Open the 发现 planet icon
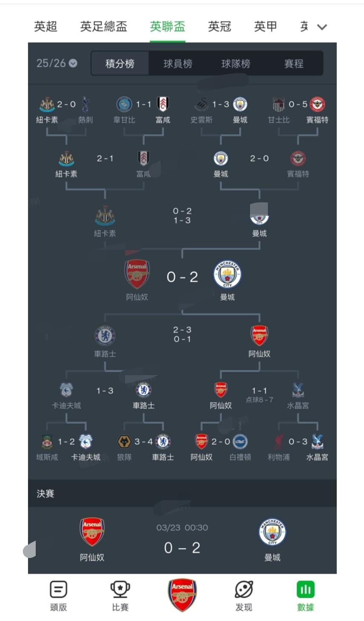 (x=244, y=590)
